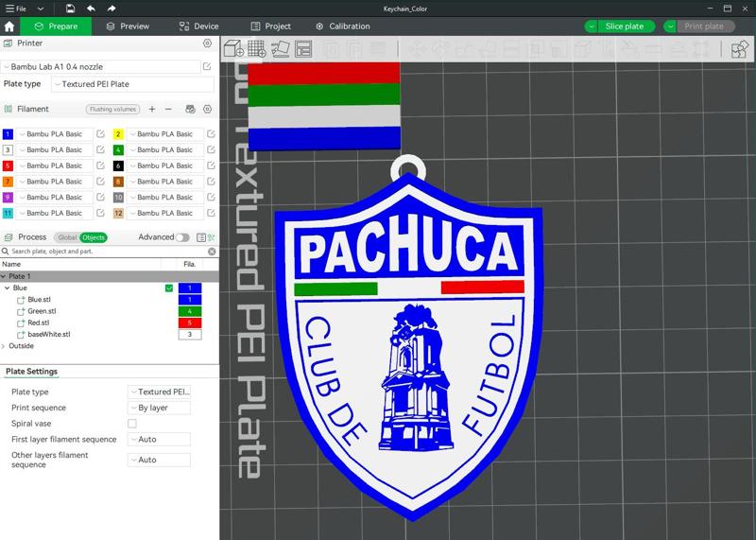Click the Slice plate button

point(626,26)
